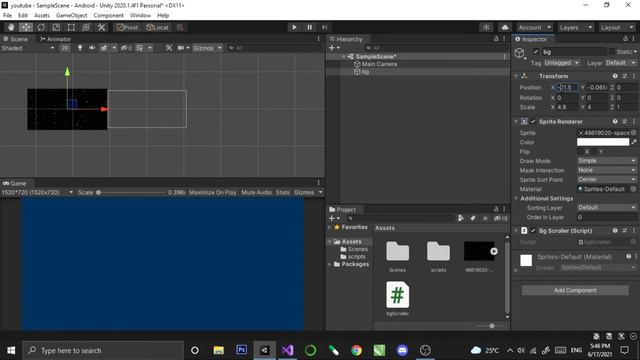
Task: Open Sprite Sort Point dropdown
Action: click(607, 180)
